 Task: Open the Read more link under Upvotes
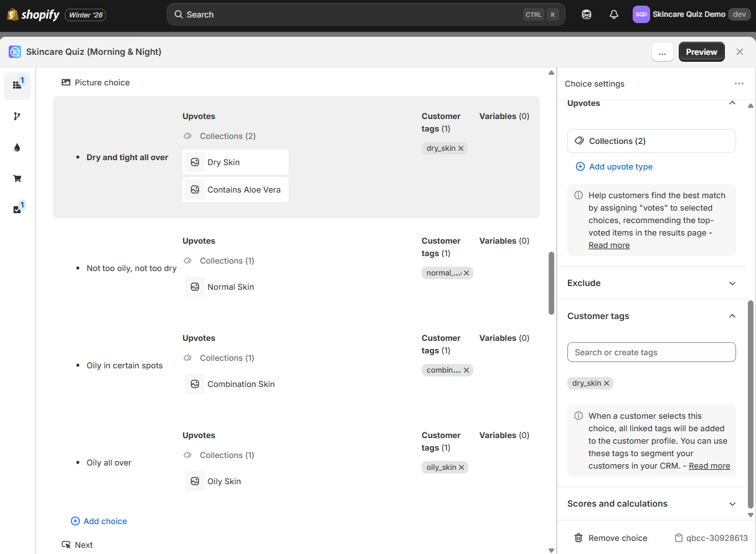(x=608, y=245)
